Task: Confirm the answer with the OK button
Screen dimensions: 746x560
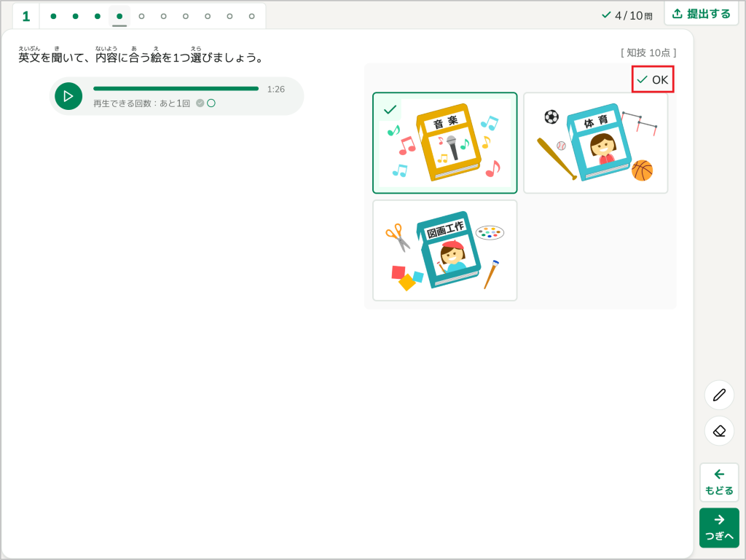Action: point(653,79)
